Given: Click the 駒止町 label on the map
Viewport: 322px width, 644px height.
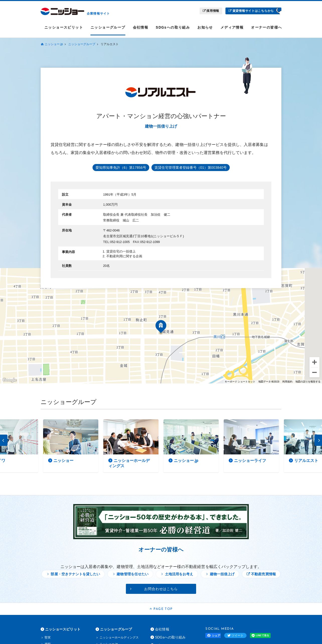Looking at the screenshot, I should point(141,320).
